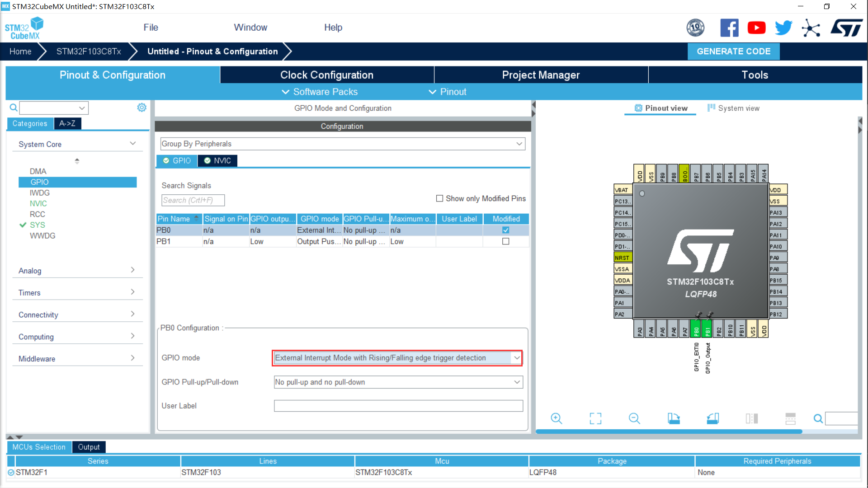Click the ST logo icon
The image size is (868, 488).
click(847, 28)
